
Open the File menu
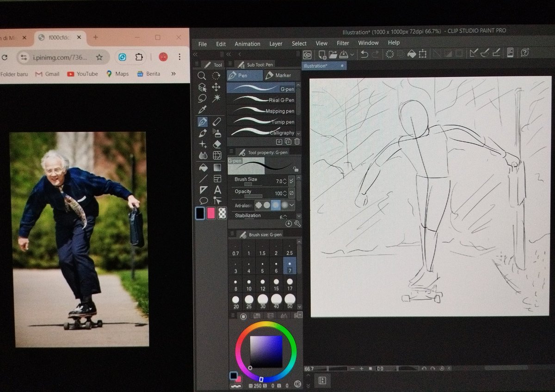tap(203, 44)
